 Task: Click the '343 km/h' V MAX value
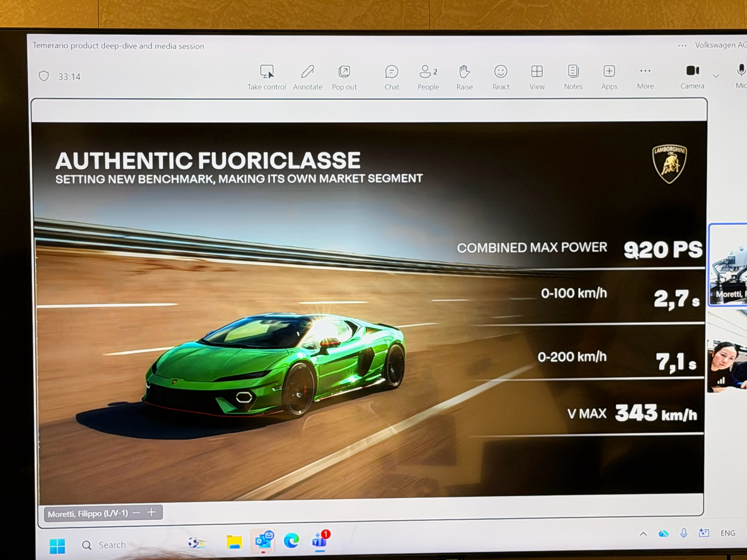pyautogui.click(x=656, y=413)
